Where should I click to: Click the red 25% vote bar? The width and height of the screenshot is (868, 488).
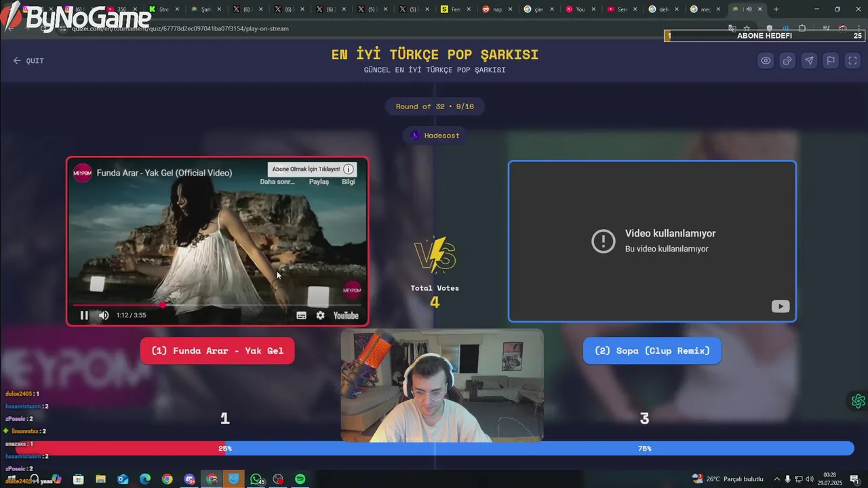tap(119, 448)
